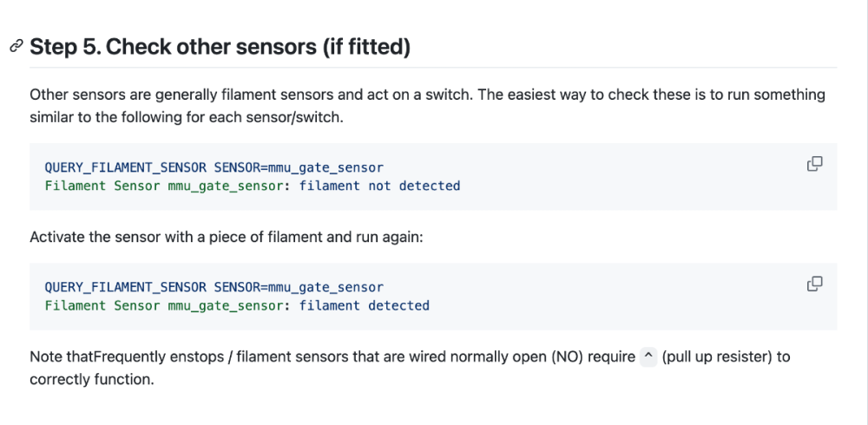This screenshot has width=868, height=425.
Task: Click green 'Filament Sensor' text in first block
Action: tap(103, 186)
